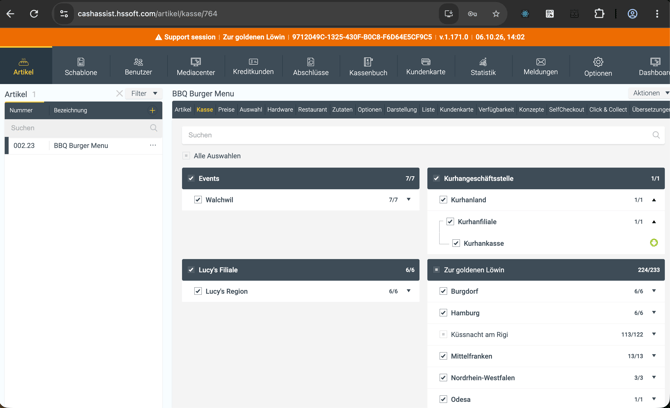Bookmark this page with the star icon

(496, 14)
